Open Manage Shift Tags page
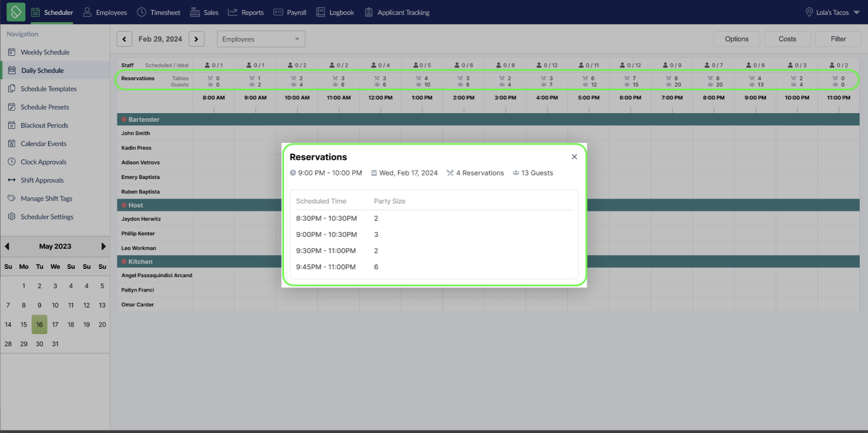Image resolution: width=868 pixels, height=433 pixels. click(46, 199)
